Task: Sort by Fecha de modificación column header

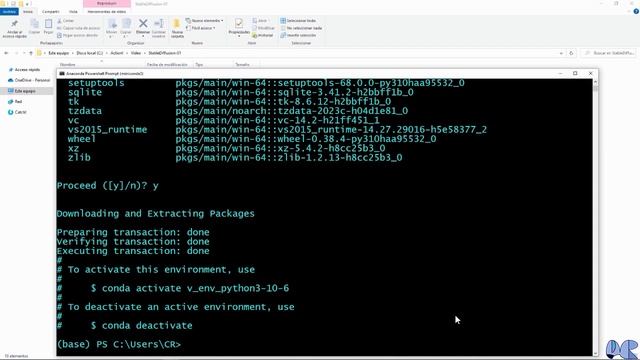Action: [x=167, y=64]
